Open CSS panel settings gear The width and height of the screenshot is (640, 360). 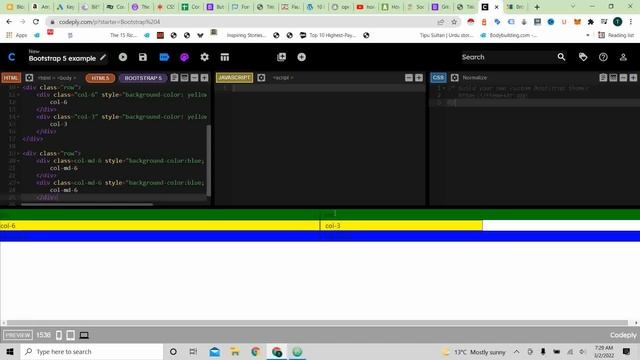(x=454, y=78)
